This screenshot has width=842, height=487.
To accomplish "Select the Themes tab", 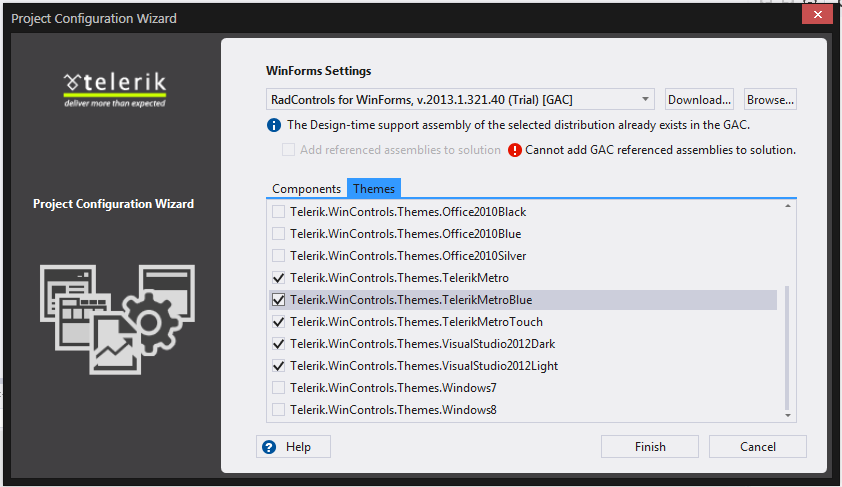I will click(x=374, y=188).
